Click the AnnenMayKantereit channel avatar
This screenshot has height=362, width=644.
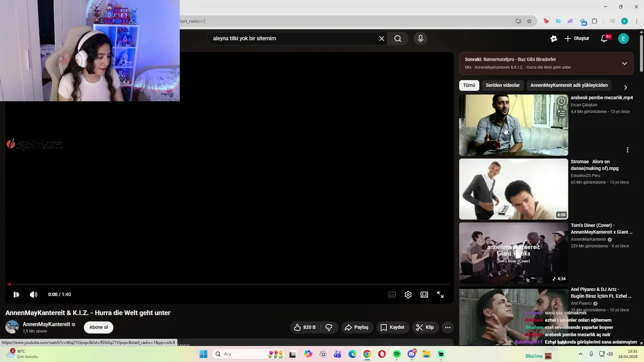(x=12, y=327)
